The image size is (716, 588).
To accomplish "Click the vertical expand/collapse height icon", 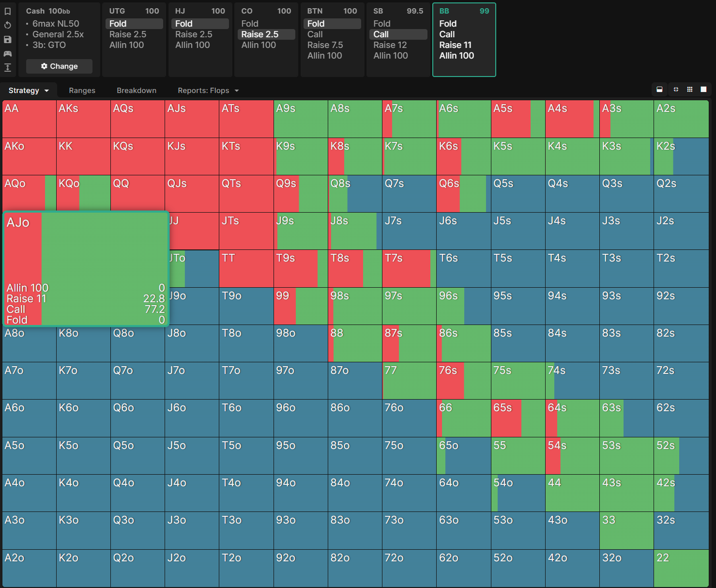I will click(8, 67).
